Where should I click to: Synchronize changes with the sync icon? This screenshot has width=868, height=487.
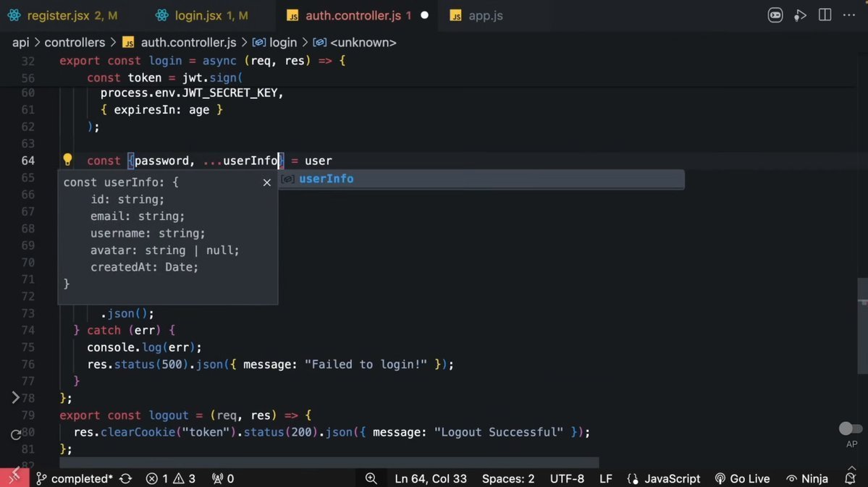126,479
